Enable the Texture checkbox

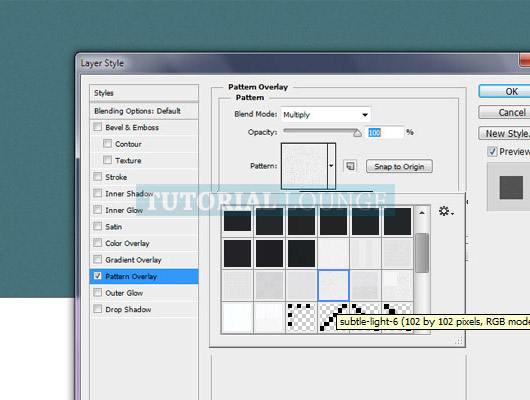pos(107,160)
